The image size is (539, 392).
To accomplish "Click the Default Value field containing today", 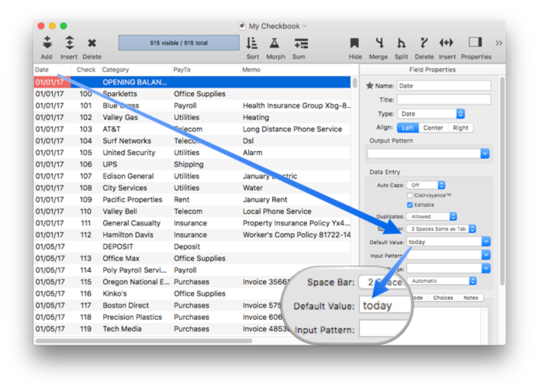I will coord(444,242).
